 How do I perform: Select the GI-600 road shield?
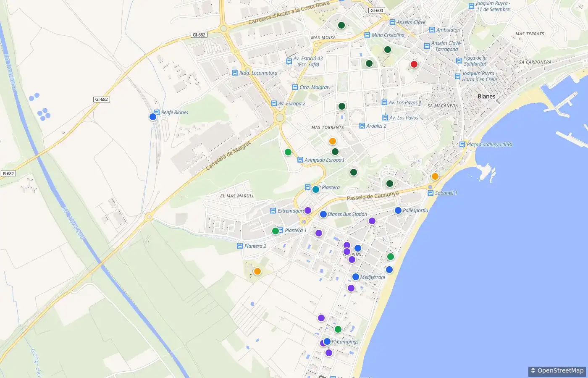tap(377, 10)
